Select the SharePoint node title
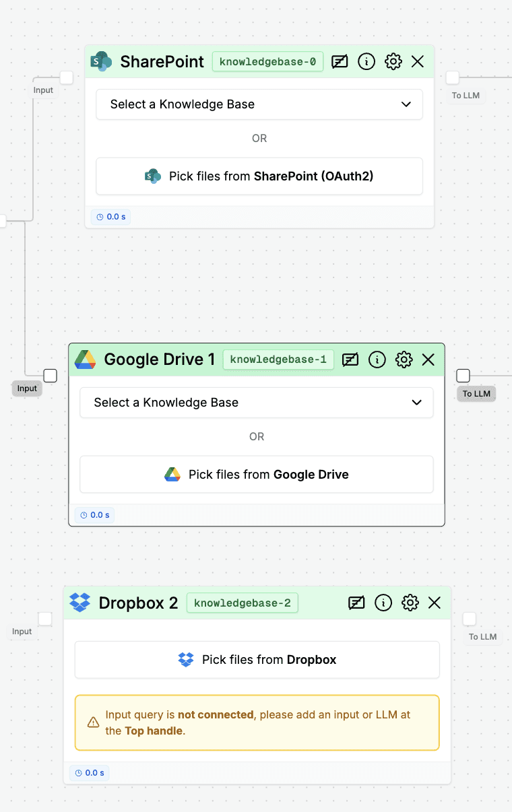Image resolution: width=512 pixels, height=812 pixels. coord(162,62)
